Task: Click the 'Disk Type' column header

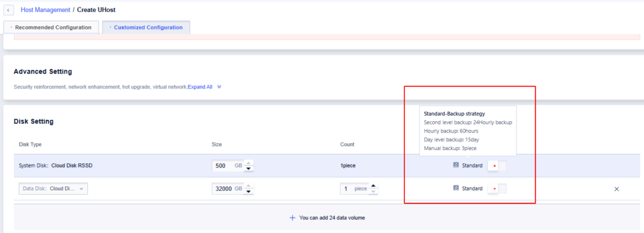Action: (30, 144)
